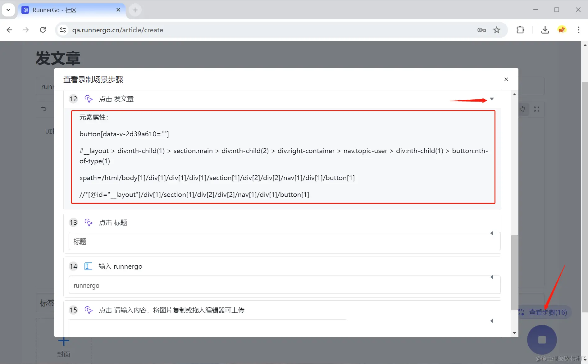Click the undo icon in the editor toolbar
The height and width of the screenshot is (364, 588).
[x=44, y=109]
